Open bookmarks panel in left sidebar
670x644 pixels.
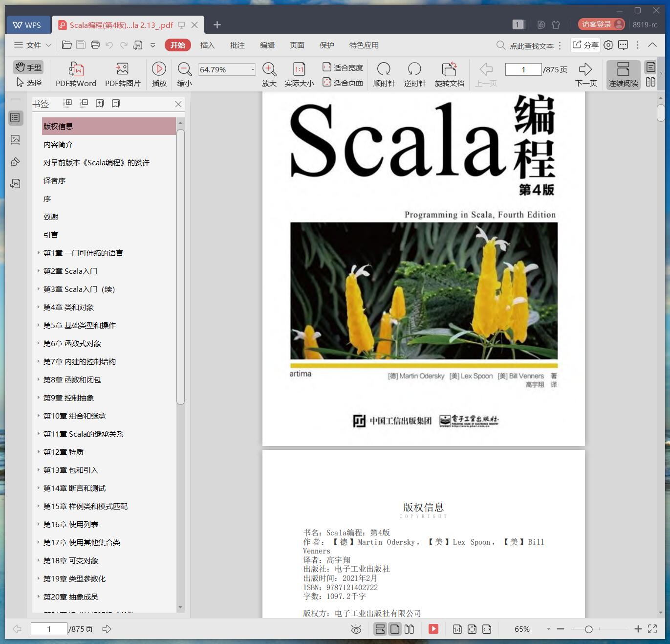pos(15,118)
